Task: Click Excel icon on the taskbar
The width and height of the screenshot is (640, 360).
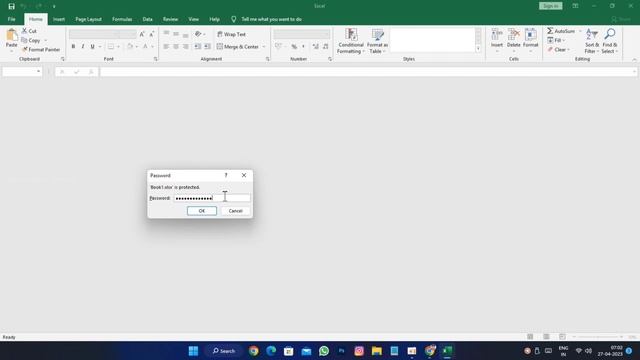Action: pos(447,351)
